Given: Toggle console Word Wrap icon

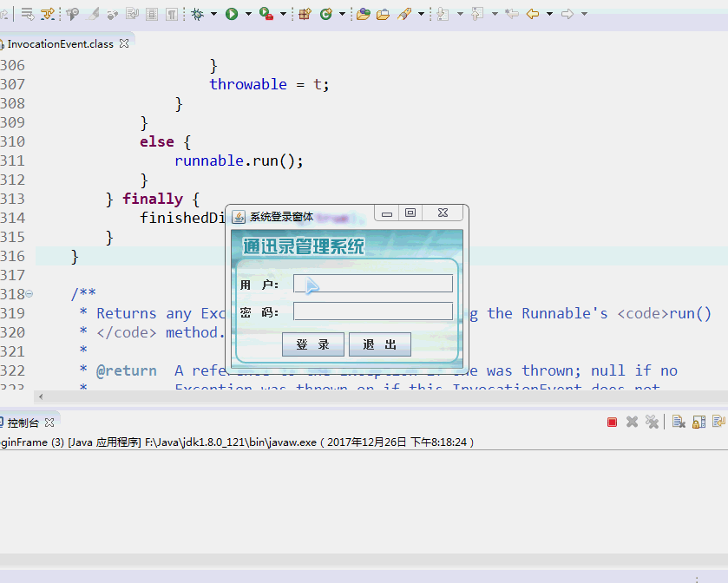Looking at the screenshot, I should click(x=718, y=422).
